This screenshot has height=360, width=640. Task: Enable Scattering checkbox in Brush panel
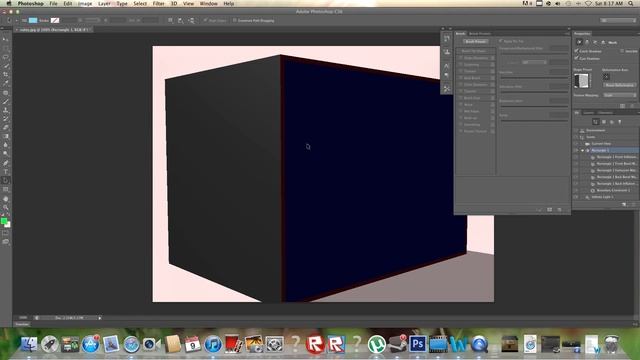coord(461,64)
